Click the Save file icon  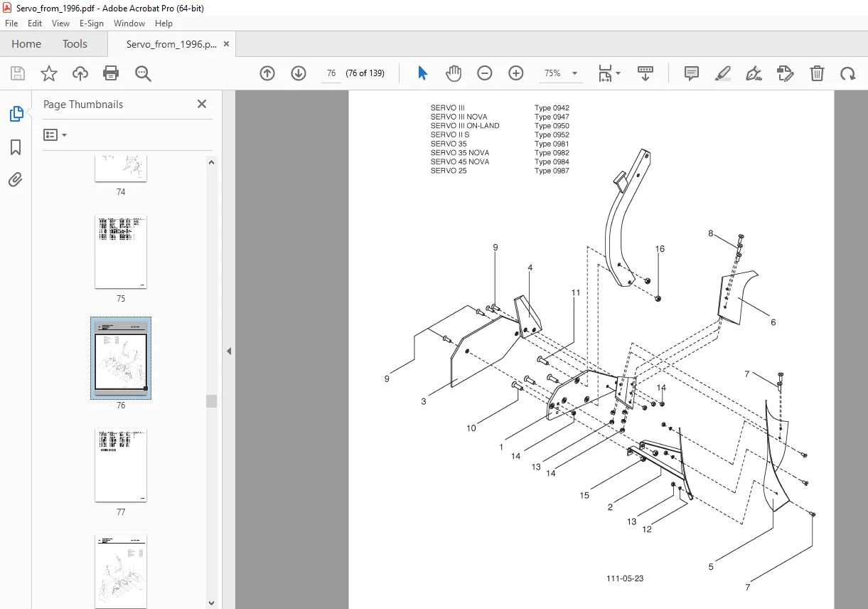[x=18, y=73]
